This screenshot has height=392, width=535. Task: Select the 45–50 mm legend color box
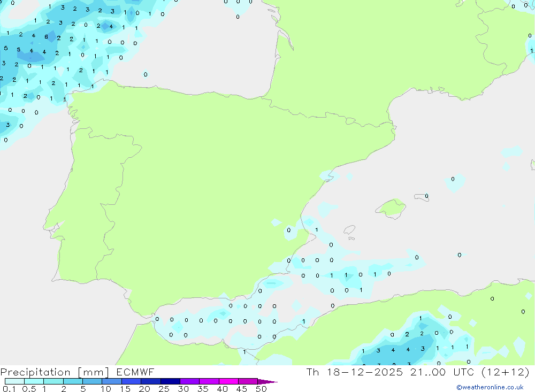tap(248, 381)
